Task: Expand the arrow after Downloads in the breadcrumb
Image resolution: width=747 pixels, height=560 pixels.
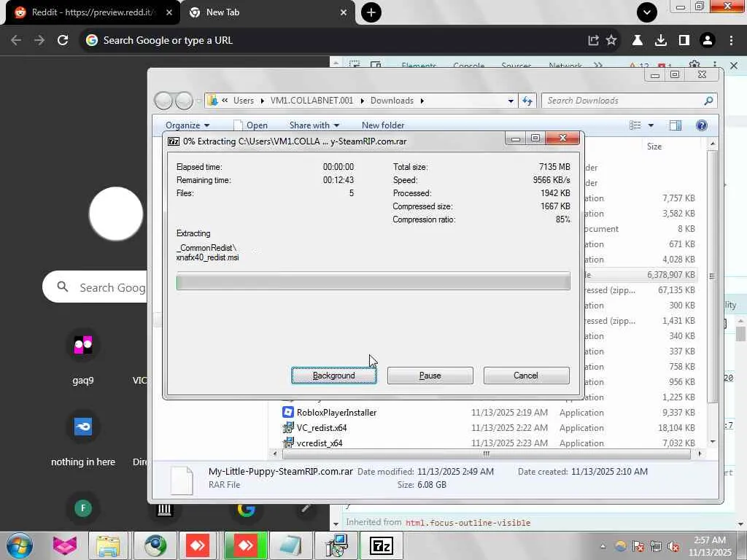Action: click(x=422, y=101)
